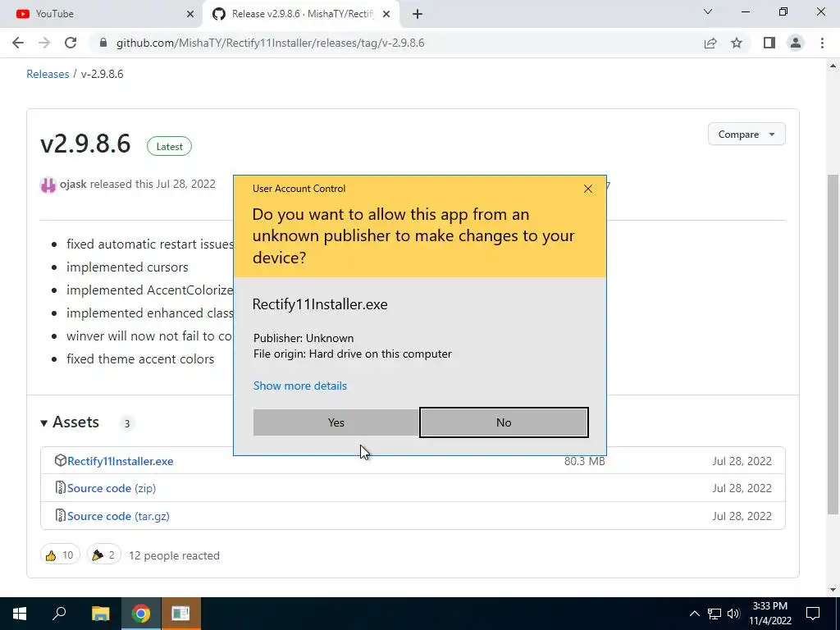
Task: Share this page icon
Action: click(x=710, y=43)
